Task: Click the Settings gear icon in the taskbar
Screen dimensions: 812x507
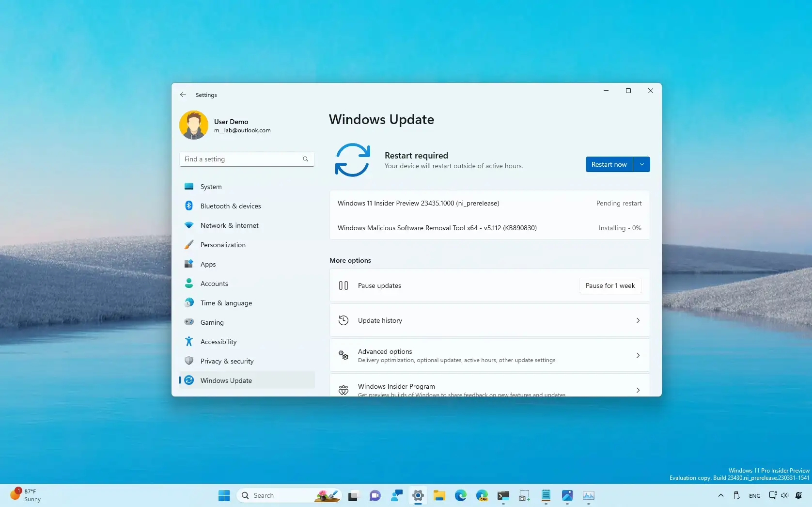Action: point(418,495)
